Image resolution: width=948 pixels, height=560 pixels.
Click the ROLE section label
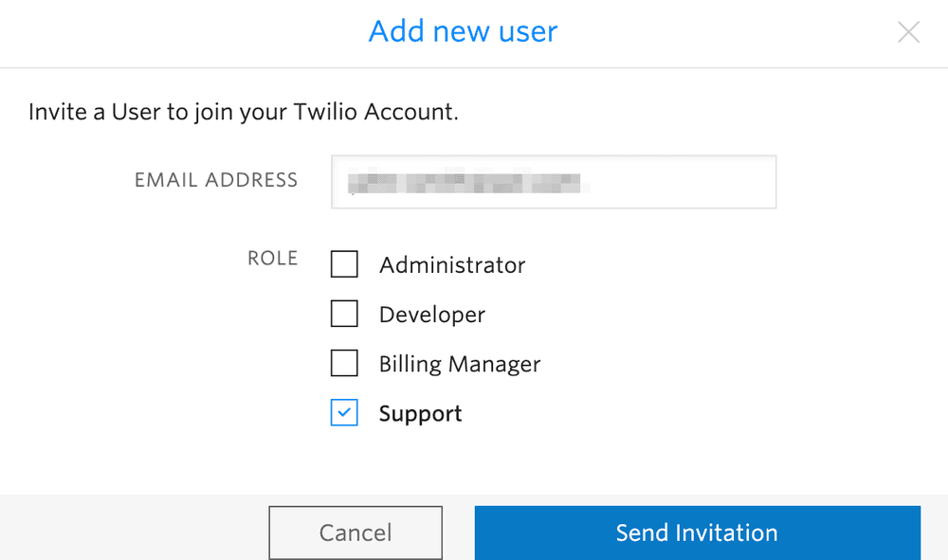(272, 258)
